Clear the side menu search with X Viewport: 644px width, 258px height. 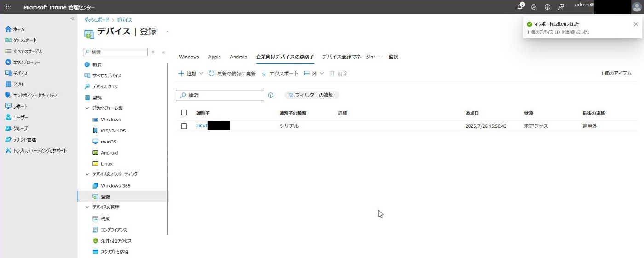pyautogui.click(x=153, y=52)
